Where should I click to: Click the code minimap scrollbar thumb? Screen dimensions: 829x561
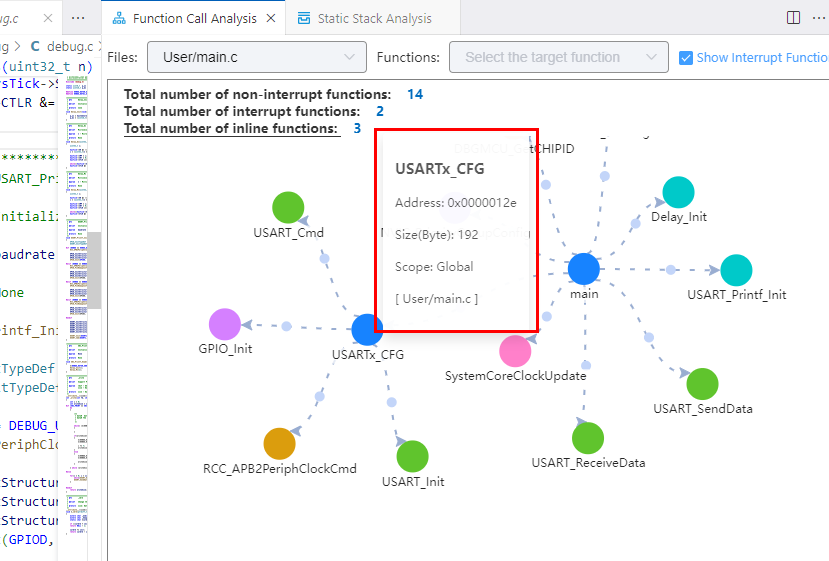point(94,270)
